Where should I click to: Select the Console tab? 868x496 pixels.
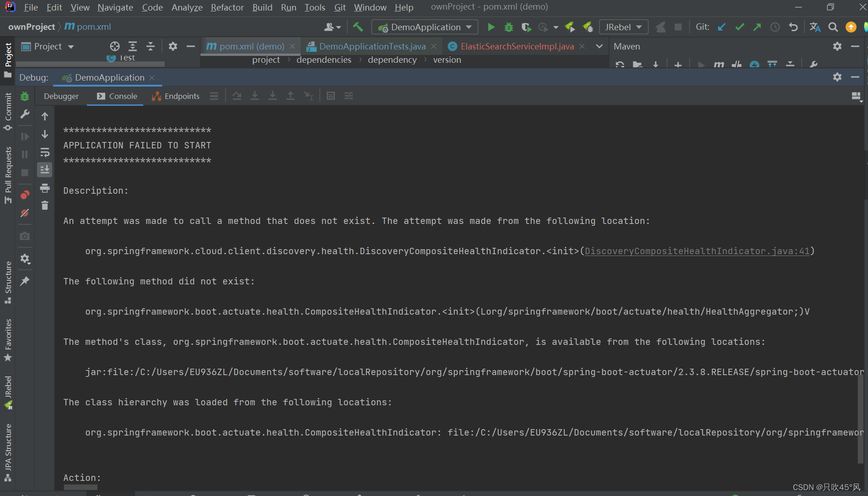pyautogui.click(x=117, y=96)
